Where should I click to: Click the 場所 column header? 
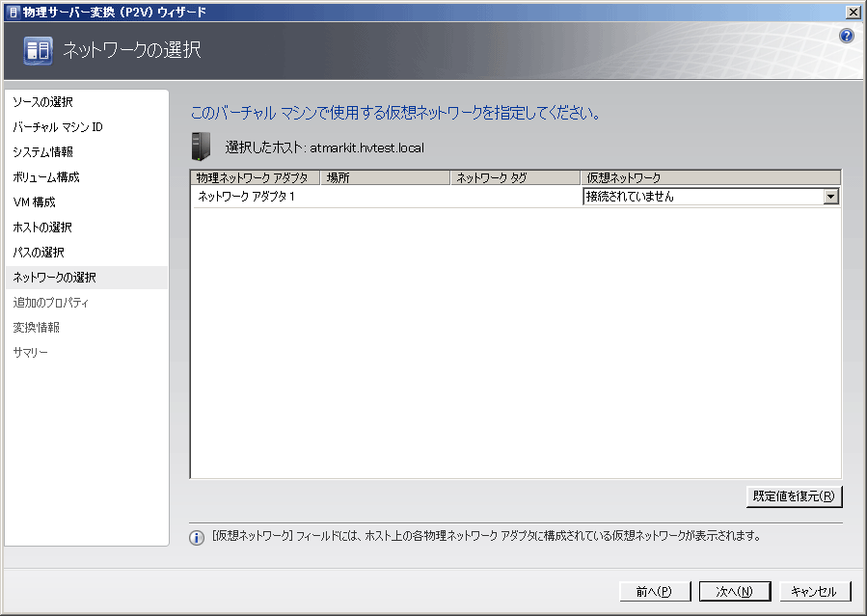click(386, 177)
